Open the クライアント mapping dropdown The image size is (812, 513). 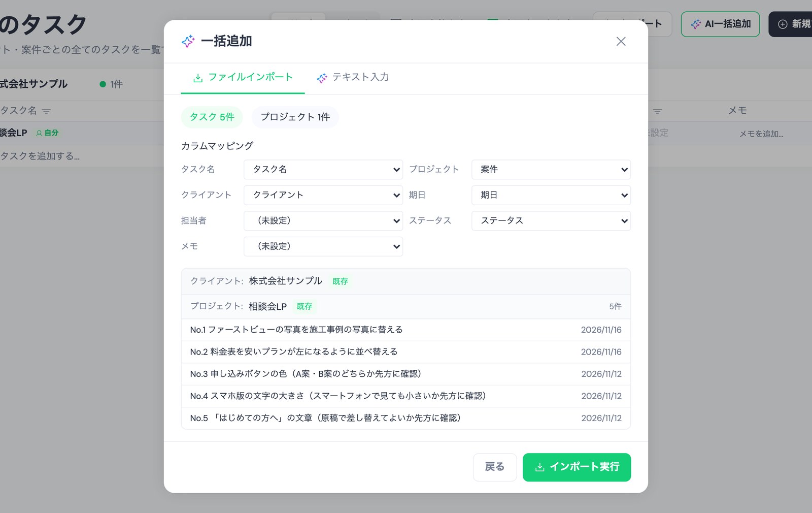pyautogui.click(x=323, y=195)
